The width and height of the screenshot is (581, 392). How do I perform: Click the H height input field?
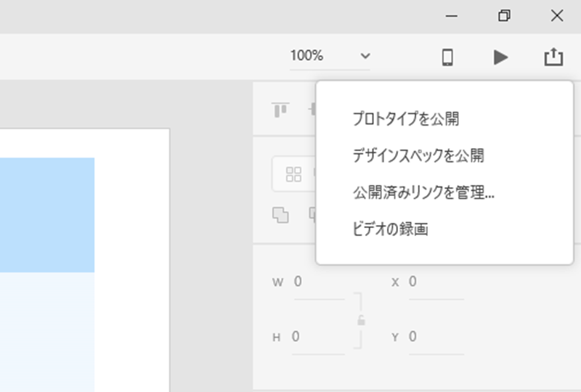(318, 337)
